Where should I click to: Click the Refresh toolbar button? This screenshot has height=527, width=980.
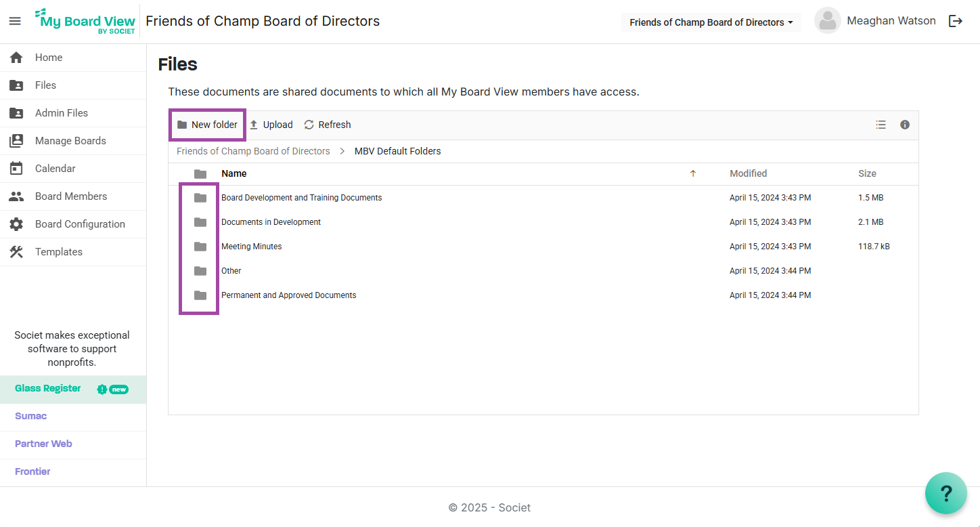tap(328, 125)
